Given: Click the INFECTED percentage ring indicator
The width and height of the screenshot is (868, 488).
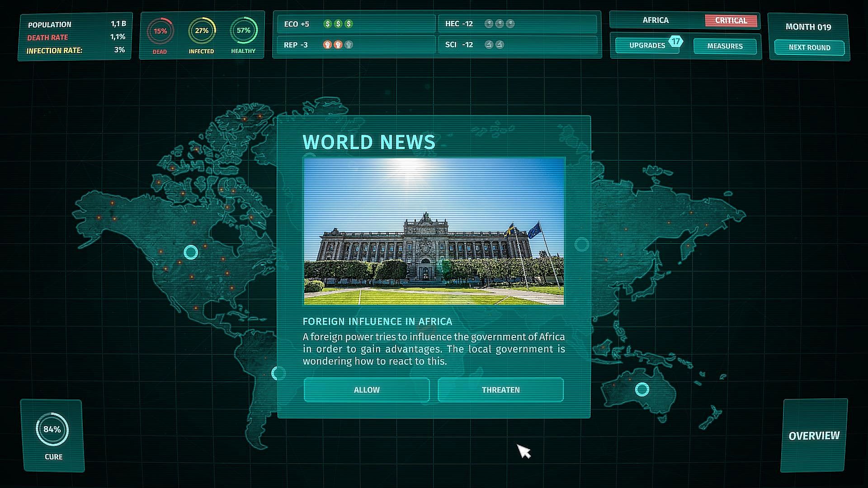Looking at the screenshot, I should click(202, 31).
